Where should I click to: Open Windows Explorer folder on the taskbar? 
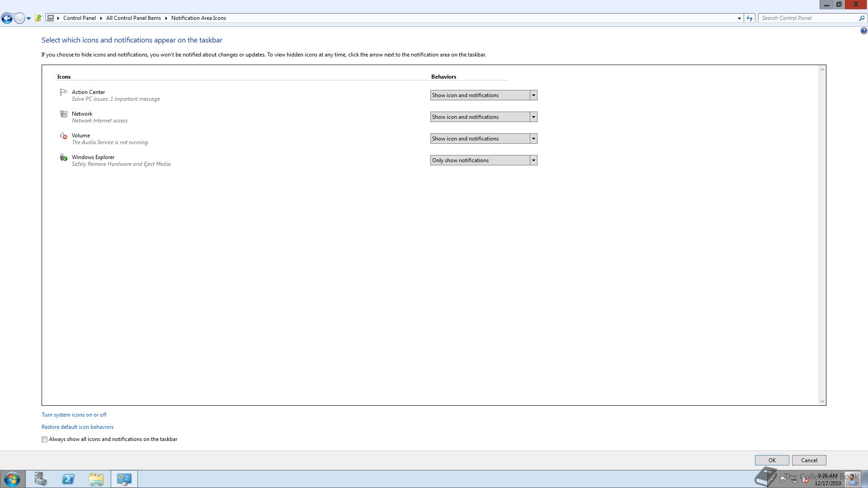pyautogui.click(x=96, y=479)
